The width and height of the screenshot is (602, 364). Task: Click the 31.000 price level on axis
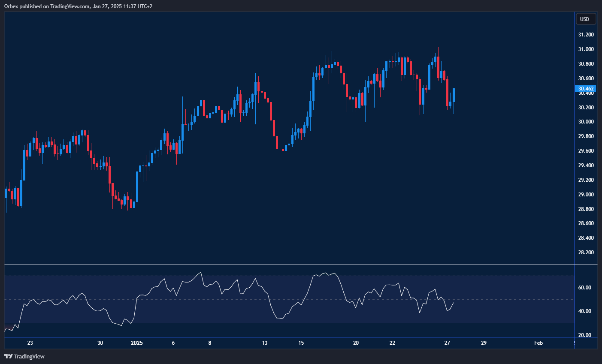pos(586,49)
